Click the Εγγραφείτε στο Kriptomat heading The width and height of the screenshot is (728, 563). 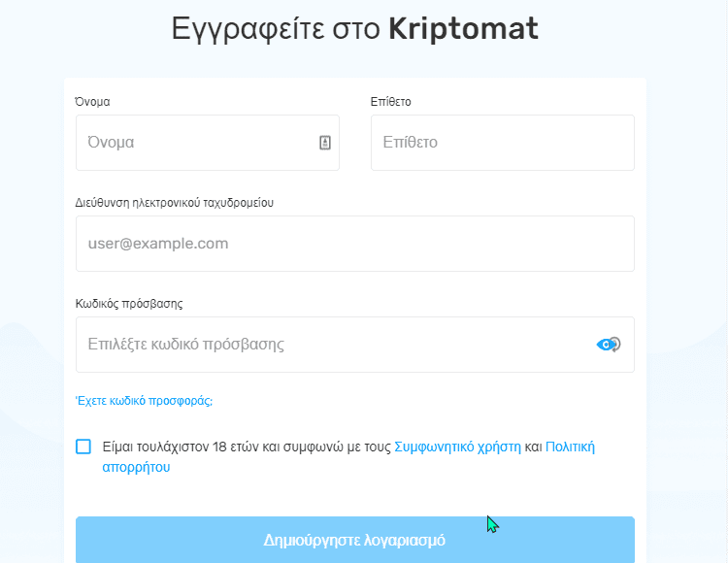click(x=355, y=29)
